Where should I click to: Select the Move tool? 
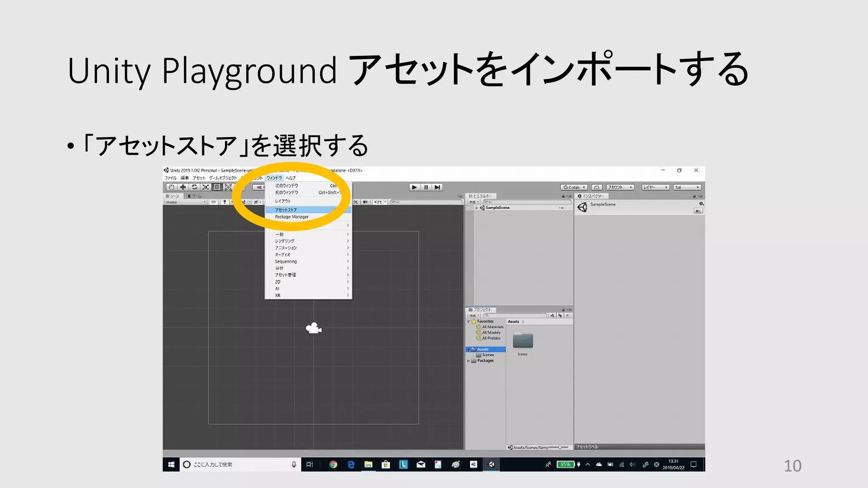(183, 187)
